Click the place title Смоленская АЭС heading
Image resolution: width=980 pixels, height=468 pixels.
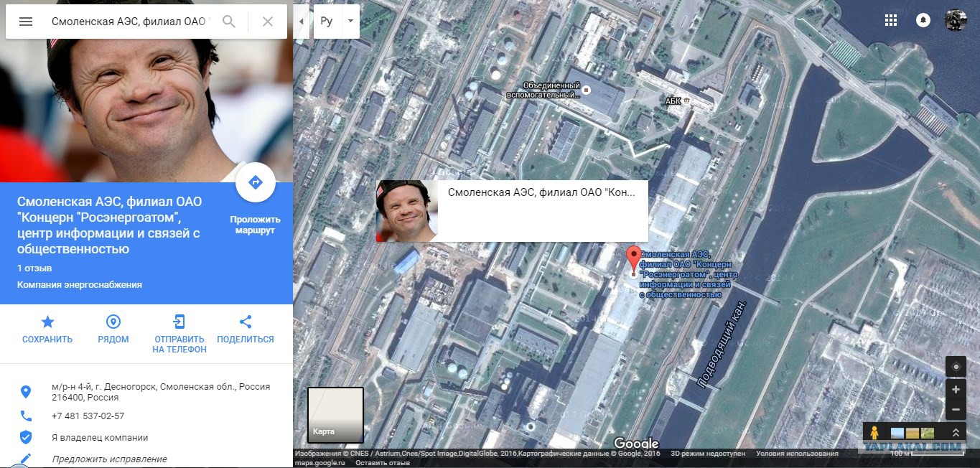click(108, 225)
